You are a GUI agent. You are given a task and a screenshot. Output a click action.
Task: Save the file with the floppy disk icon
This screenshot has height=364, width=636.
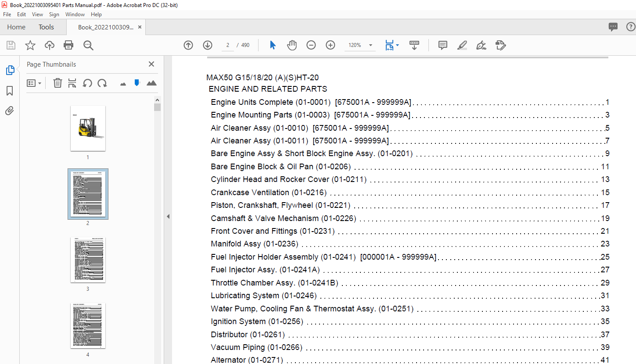[11, 45]
